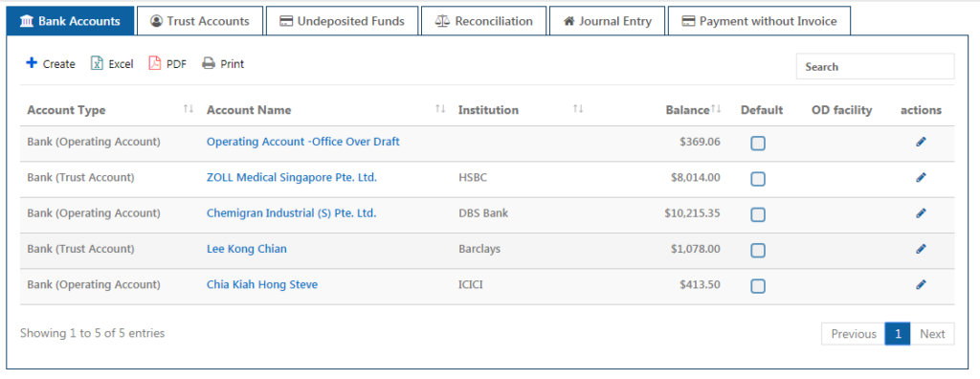The width and height of the screenshot is (980, 379).
Task: Edit ZOLL Medical Singapore row pencil icon
Action: tap(921, 178)
